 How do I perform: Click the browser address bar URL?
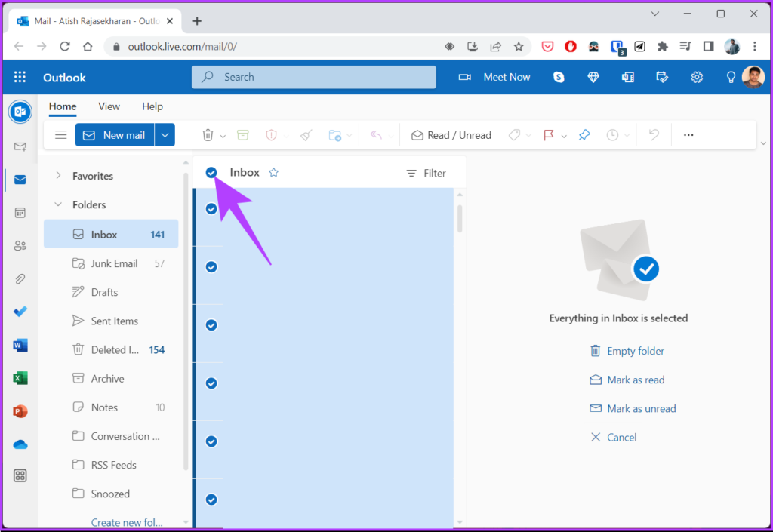(183, 46)
